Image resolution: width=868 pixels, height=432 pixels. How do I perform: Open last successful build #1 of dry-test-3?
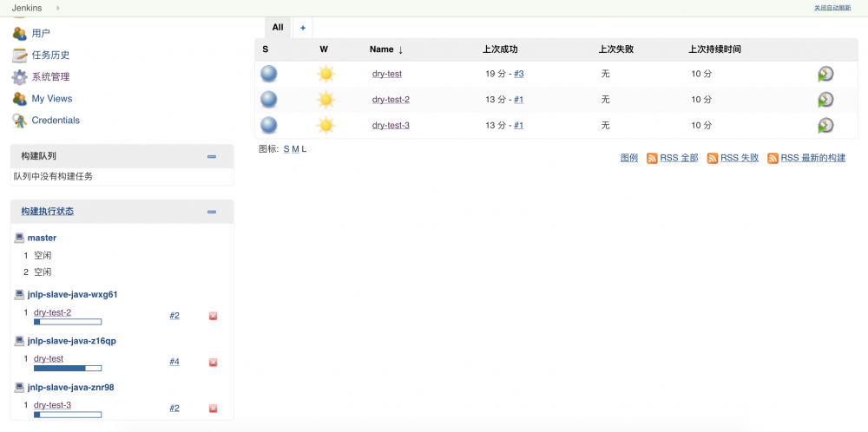click(519, 126)
